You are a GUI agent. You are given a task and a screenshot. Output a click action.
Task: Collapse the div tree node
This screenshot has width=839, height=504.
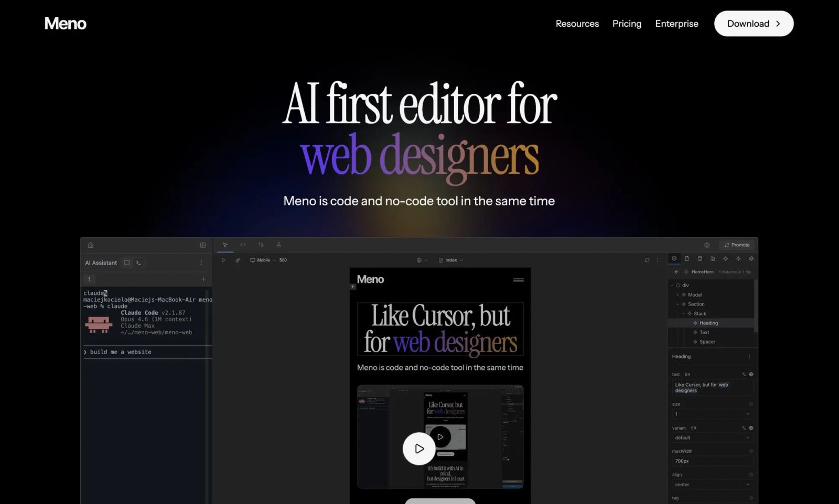(x=672, y=286)
